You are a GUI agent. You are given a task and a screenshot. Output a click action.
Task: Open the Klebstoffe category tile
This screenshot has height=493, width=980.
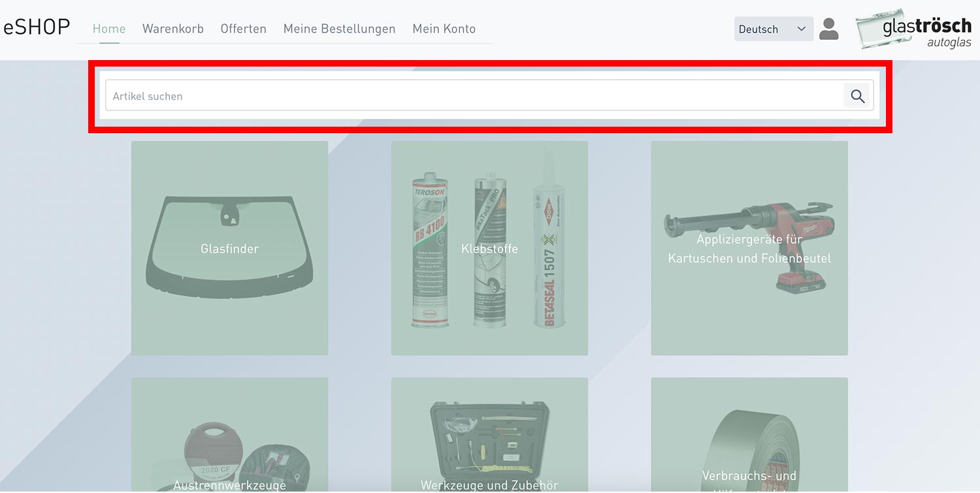(489, 248)
